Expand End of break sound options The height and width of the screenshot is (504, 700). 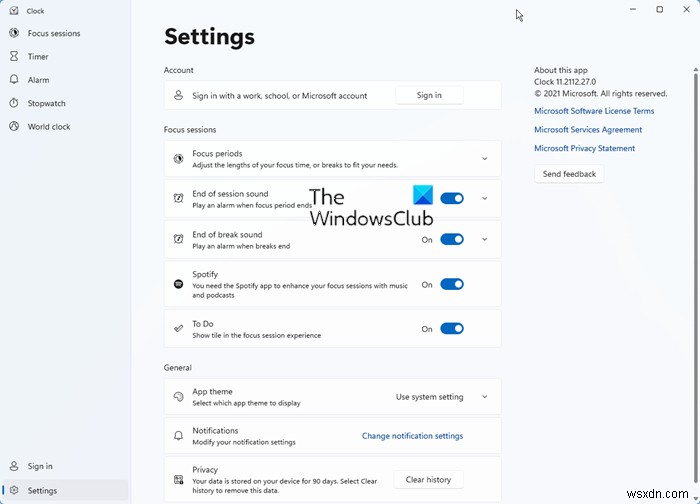[x=484, y=239]
